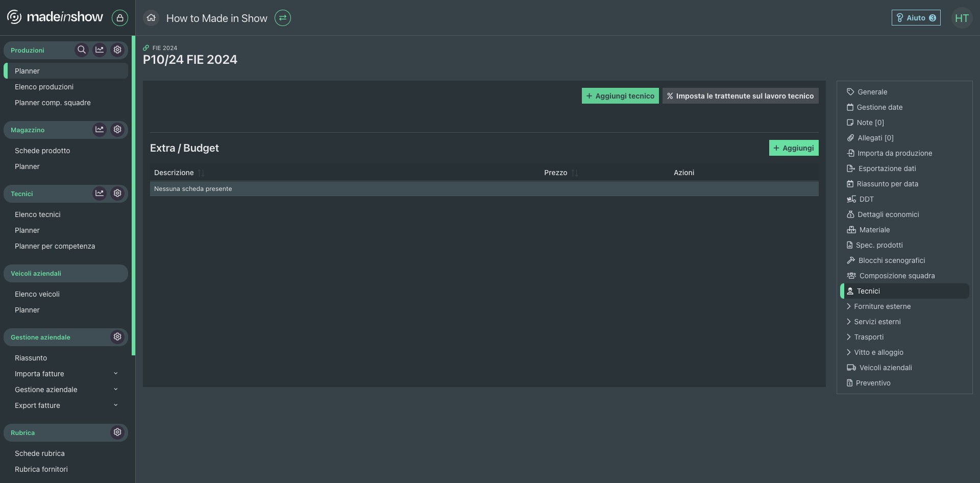This screenshot has width=980, height=483.
Task: Open the Magazzino settings gear
Action: click(x=117, y=130)
